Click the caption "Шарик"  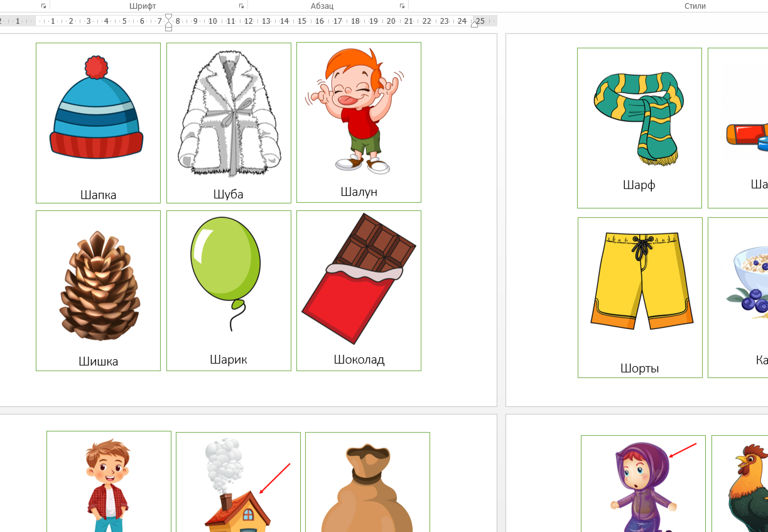pyautogui.click(x=229, y=360)
